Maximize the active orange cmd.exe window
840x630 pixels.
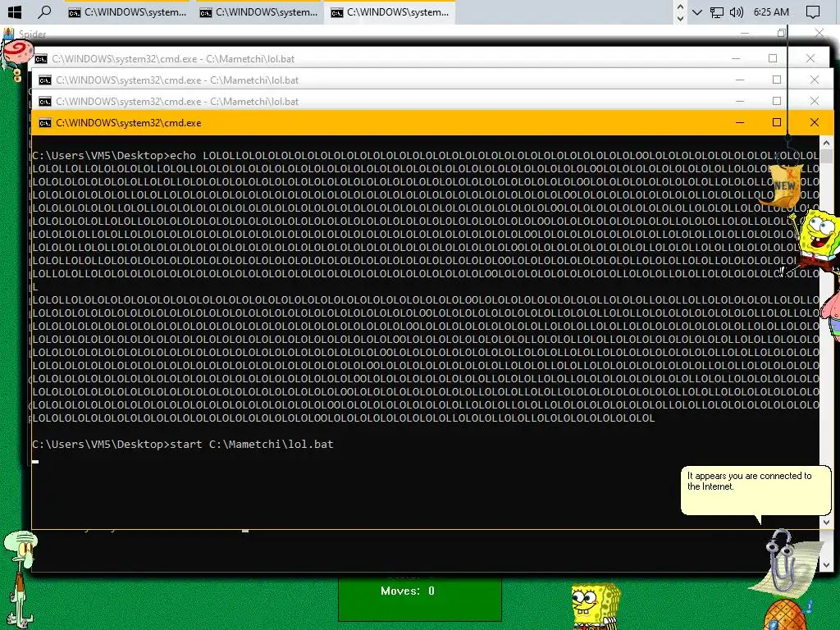tap(776, 123)
